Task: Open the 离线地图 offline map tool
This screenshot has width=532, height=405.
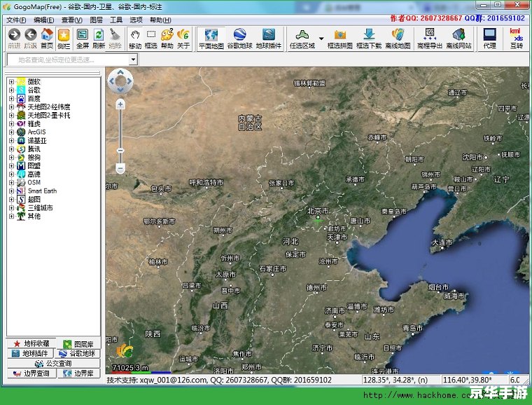Action: pos(398,38)
